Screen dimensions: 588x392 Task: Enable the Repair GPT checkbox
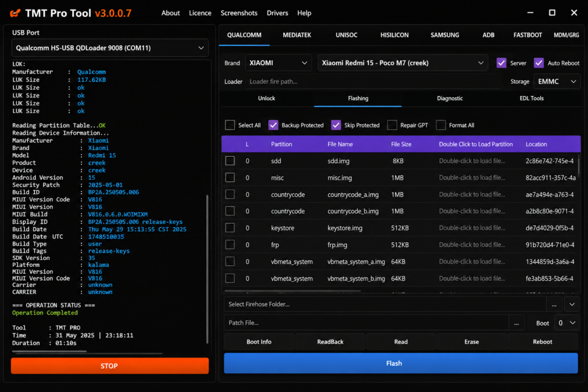(x=392, y=125)
